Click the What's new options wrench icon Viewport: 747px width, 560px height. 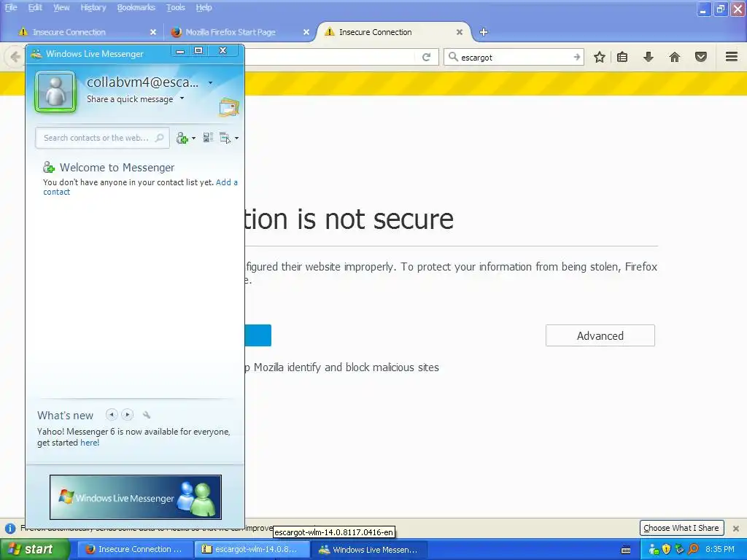tap(147, 415)
